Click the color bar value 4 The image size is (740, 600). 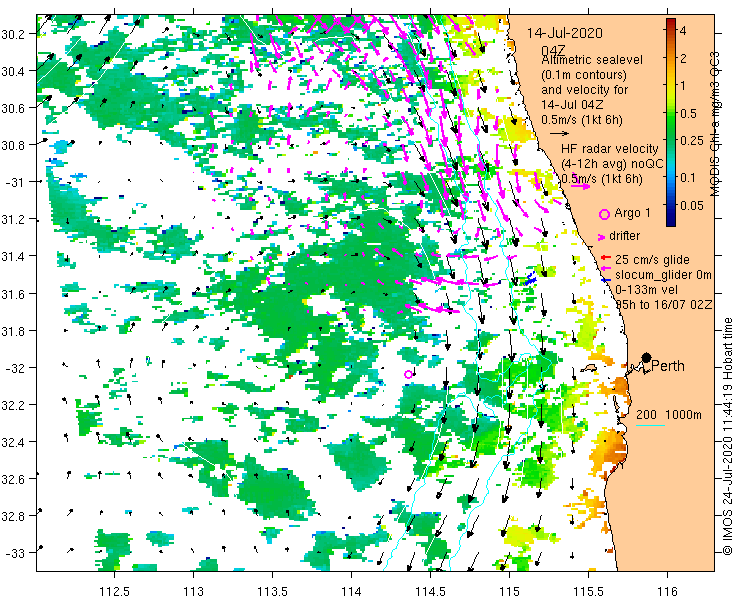[683, 31]
